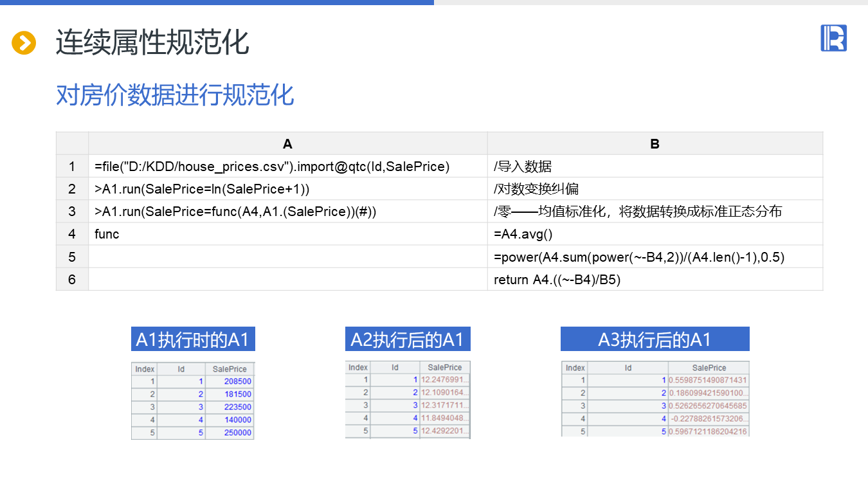Screen dimensions: 868x488
Task: Click the cell calling func(A4,A1.(SalePrice))
Action: pyautogui.click(x=287, y=212)
